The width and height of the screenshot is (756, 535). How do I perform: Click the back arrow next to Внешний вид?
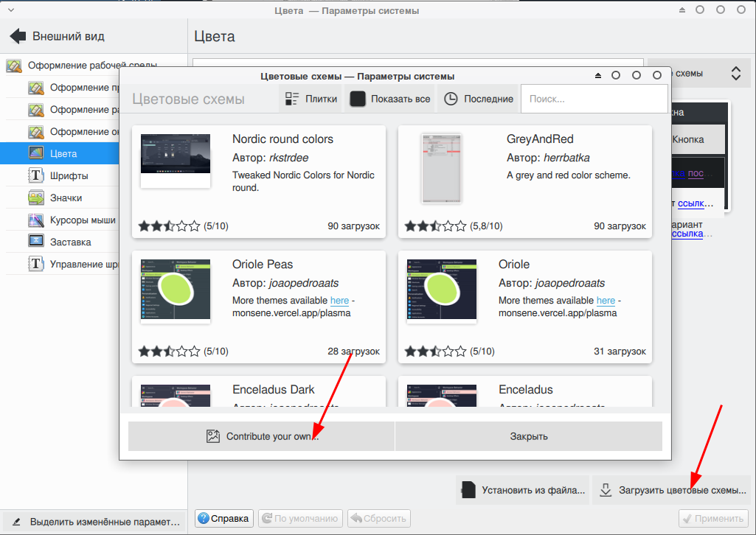pyautogui.click(x=18, y=36)
